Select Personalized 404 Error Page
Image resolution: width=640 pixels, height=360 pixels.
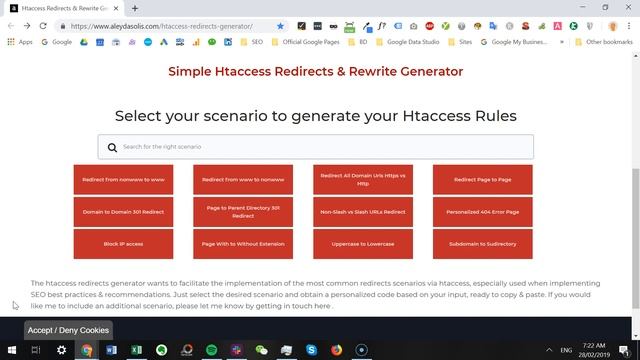click(x=482, y=212)
